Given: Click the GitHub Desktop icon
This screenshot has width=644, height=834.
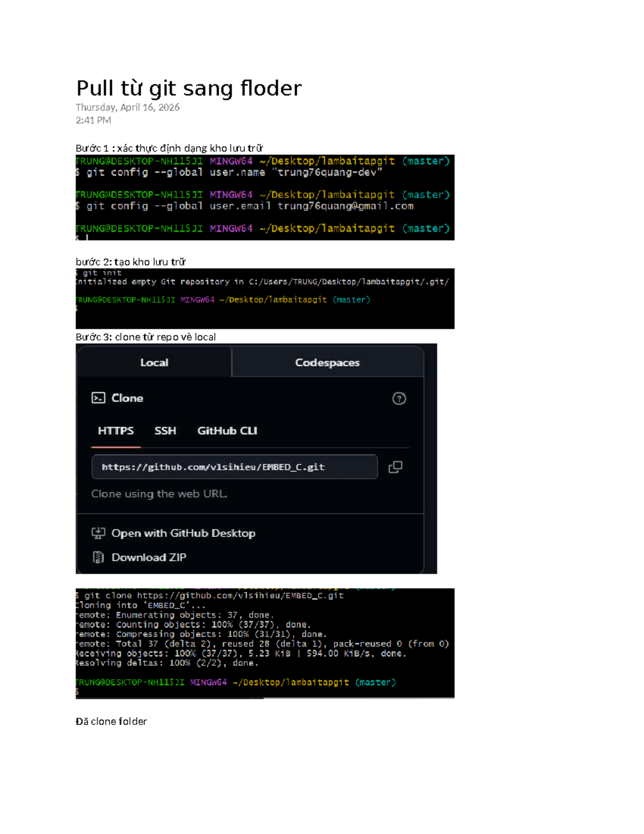Looking at the screenshot, I should [x=98, y=533].
